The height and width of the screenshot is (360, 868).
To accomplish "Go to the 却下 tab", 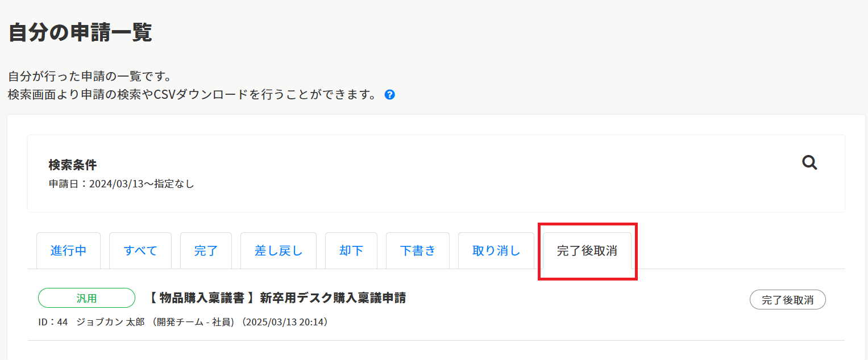I will click(x=351, y=250).
